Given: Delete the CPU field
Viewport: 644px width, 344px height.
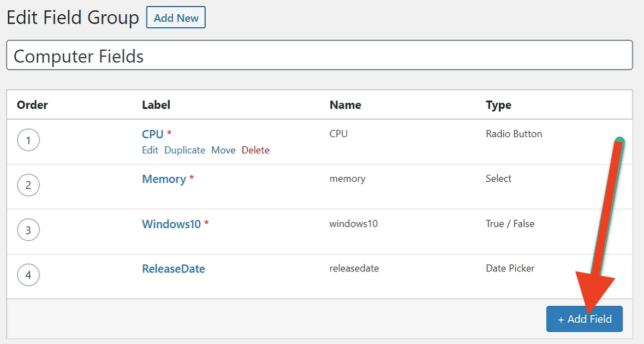Looking at the screenshot, I should tap(255, 150).
